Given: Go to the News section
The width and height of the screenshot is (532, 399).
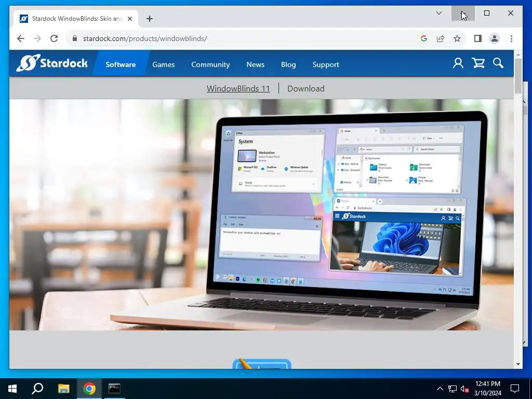Looking at the screenshot, I should pos(256,64).
